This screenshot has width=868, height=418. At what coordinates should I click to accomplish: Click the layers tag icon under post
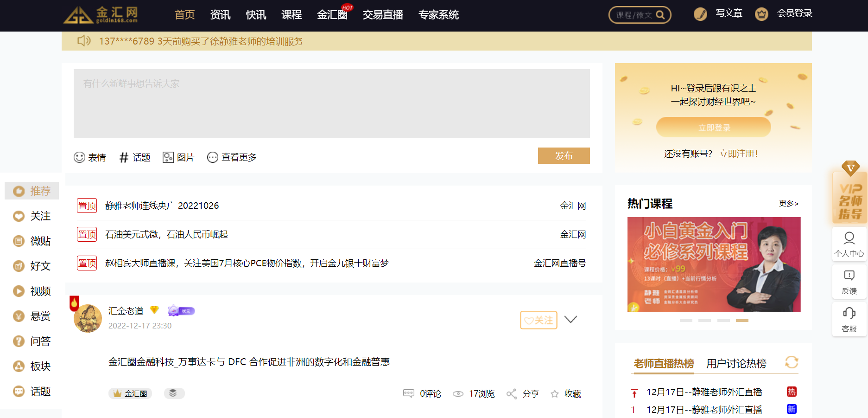point(174,393)
